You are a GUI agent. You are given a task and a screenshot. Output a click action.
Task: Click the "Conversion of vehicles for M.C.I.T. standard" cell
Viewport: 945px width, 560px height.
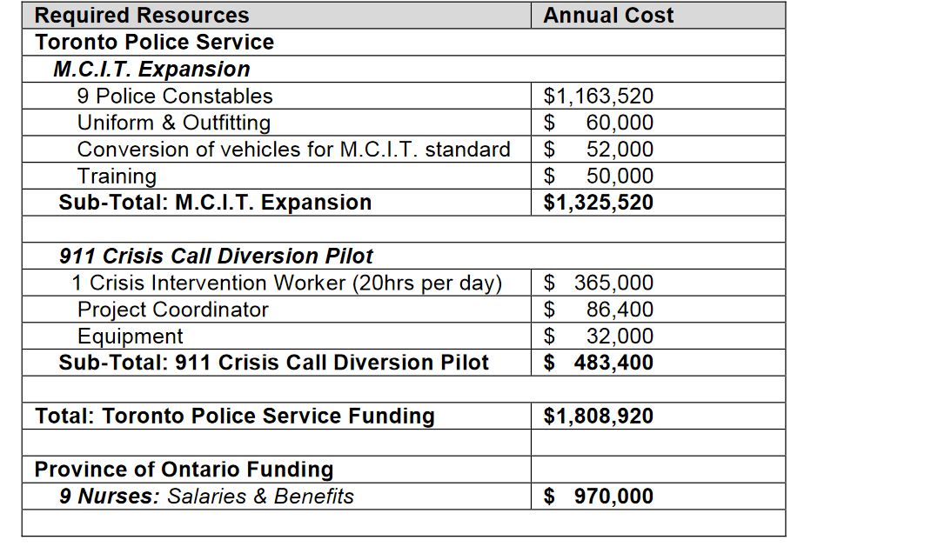(x=293, y=150)
